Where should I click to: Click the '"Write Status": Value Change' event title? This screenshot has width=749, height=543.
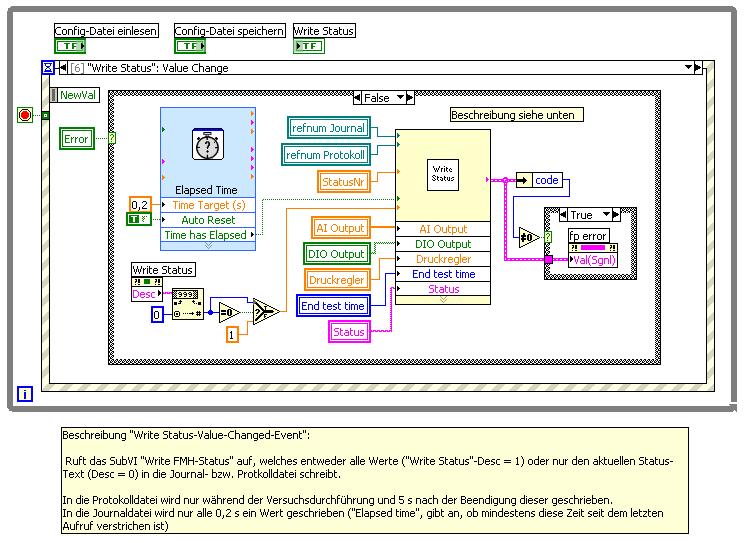pos(158,68)
